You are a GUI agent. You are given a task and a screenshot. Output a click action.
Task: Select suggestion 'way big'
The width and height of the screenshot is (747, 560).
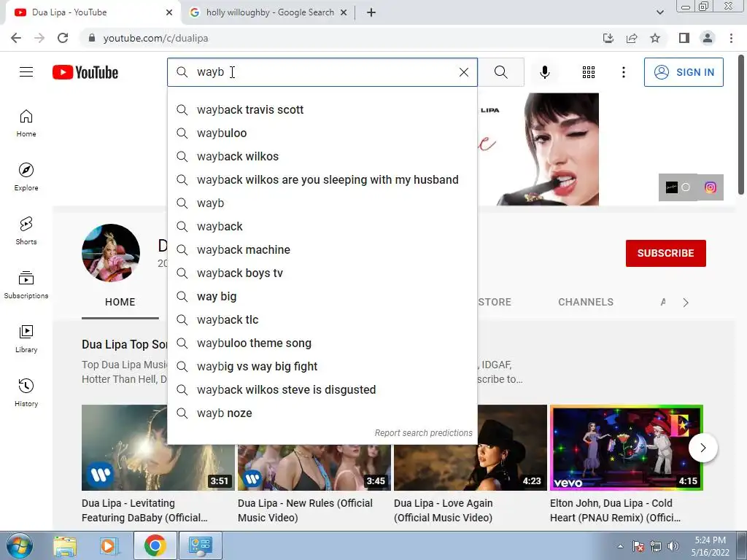[322, 296]
